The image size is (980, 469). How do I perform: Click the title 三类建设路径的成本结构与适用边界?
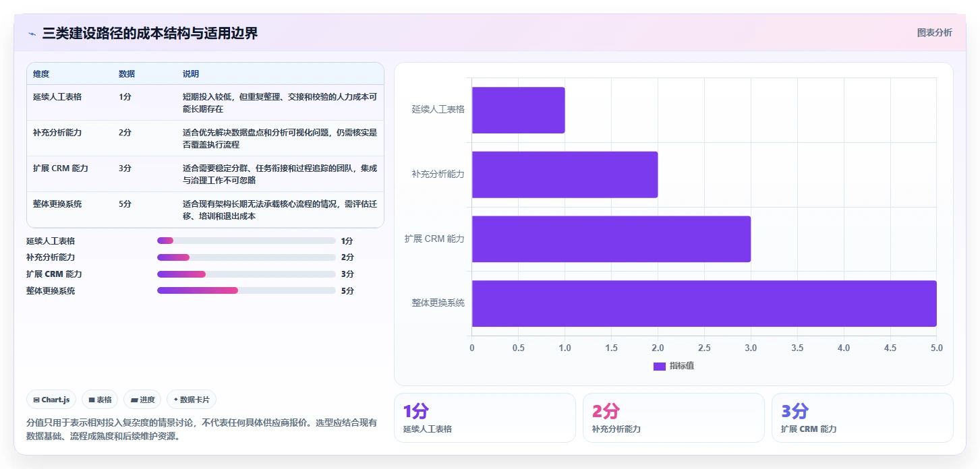click(150, 34)
